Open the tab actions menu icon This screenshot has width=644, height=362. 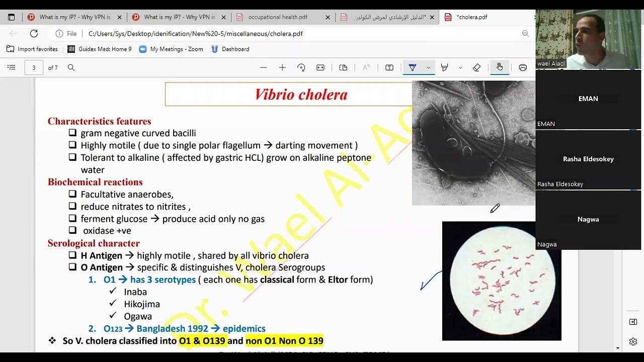pos(11,17)
